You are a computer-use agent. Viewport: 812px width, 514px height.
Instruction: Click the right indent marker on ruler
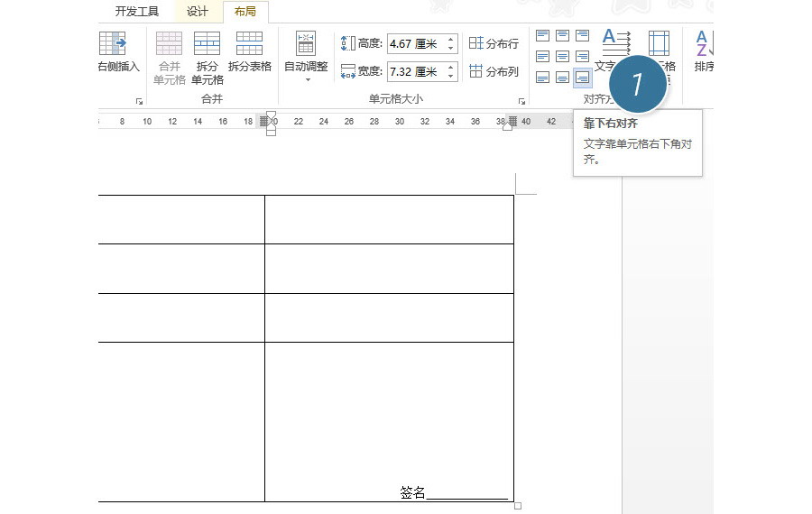[x=507, y=127]
